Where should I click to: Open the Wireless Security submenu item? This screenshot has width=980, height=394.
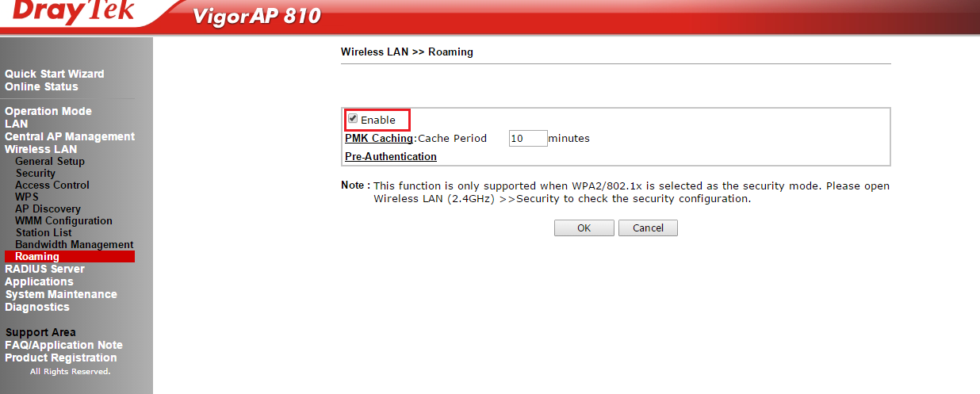tap(36, 173)
